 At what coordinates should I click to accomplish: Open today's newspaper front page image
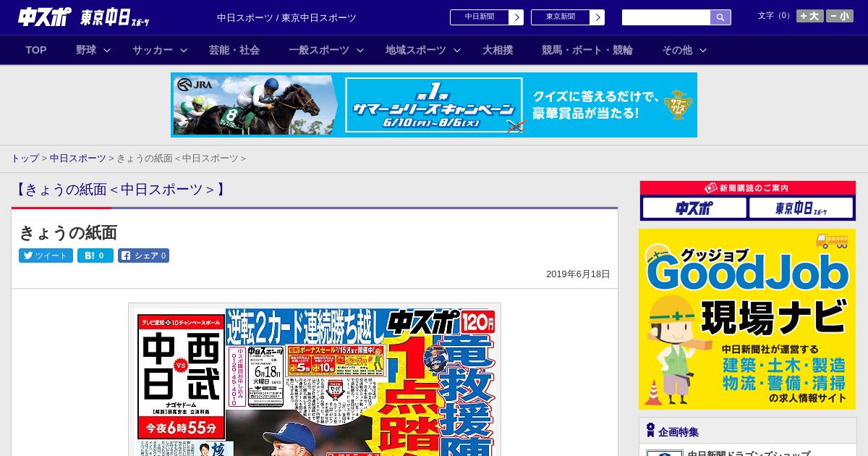(x=315, y=380)
